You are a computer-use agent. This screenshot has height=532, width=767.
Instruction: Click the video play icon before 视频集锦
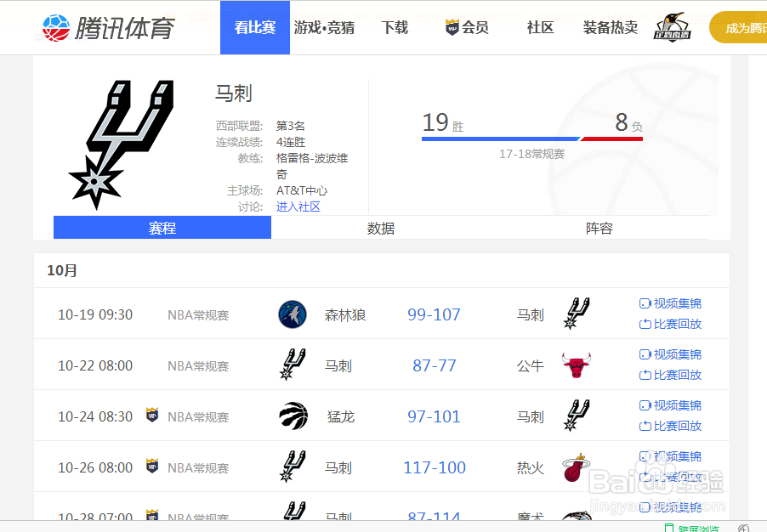(x=644, y=303)
